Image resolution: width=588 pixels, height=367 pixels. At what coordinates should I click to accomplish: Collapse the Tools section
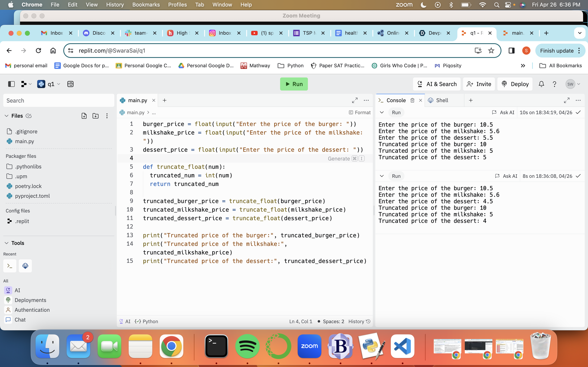pos(7,243)
